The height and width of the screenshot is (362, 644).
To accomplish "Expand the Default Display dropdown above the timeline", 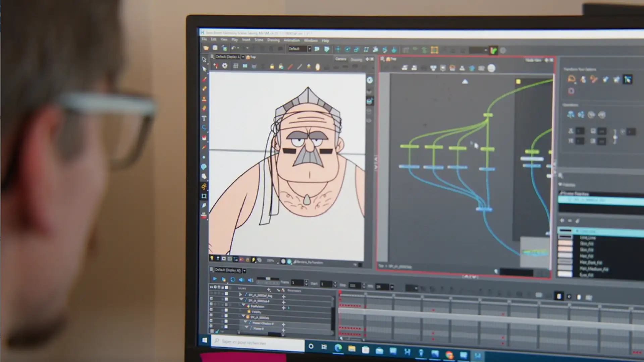I will (x=244, y=271).
